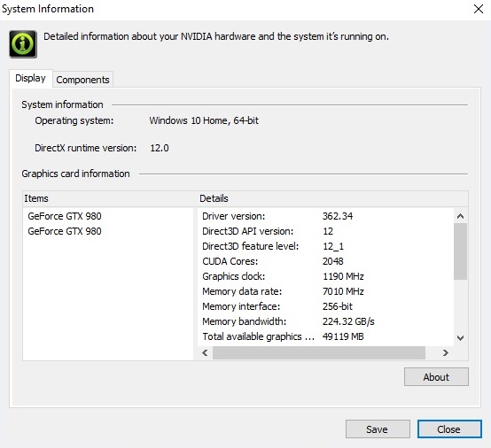Save the system information

[378, 429]
